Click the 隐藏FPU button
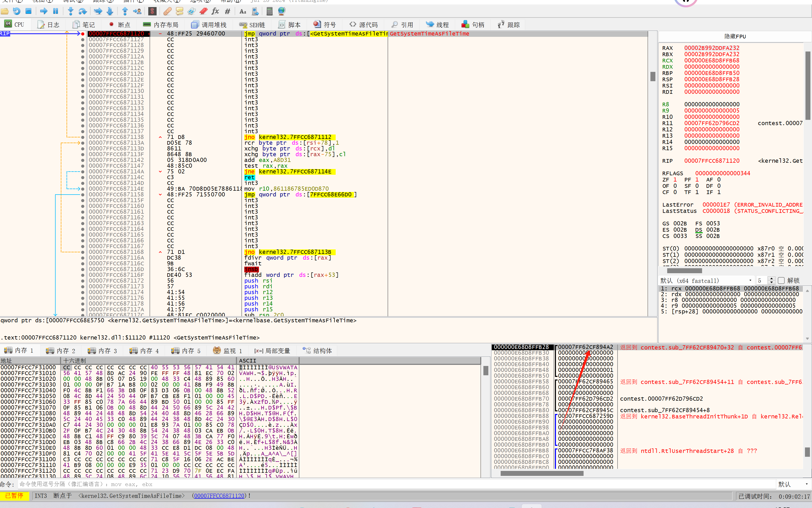Screen dimensions: 812x508 click(x=735, y=36)
